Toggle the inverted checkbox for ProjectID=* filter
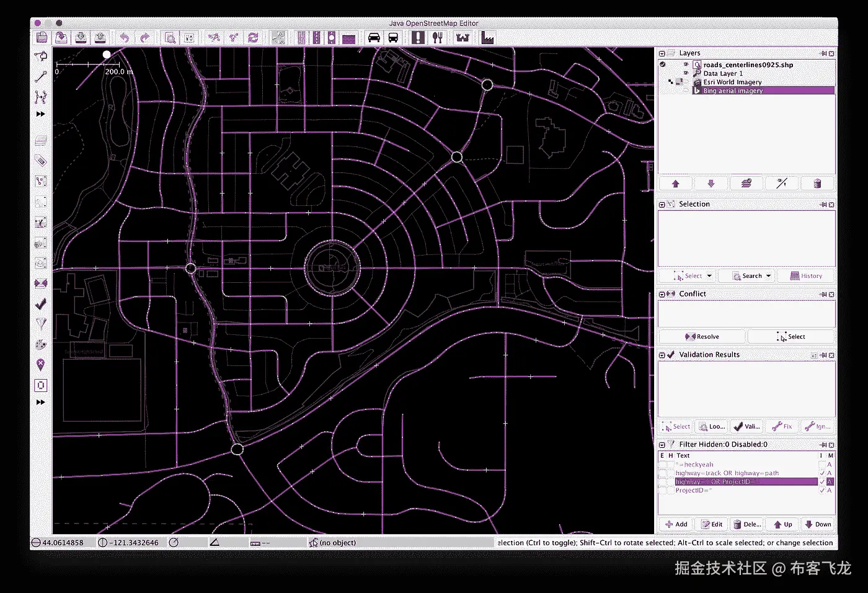 [x=822, y=491]
